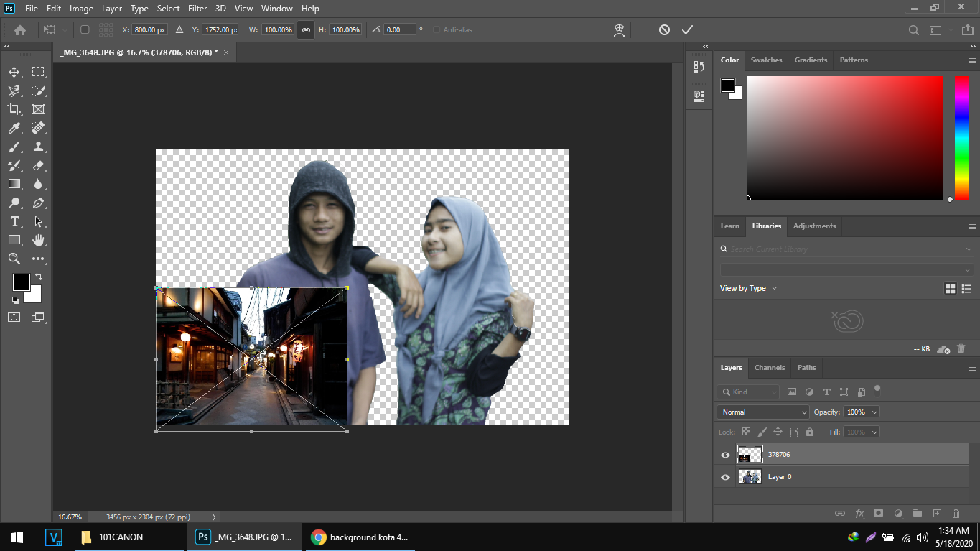Select the Crop tool
The height and width of the screenshot is (551, 980).
click(x=14, y=109)
